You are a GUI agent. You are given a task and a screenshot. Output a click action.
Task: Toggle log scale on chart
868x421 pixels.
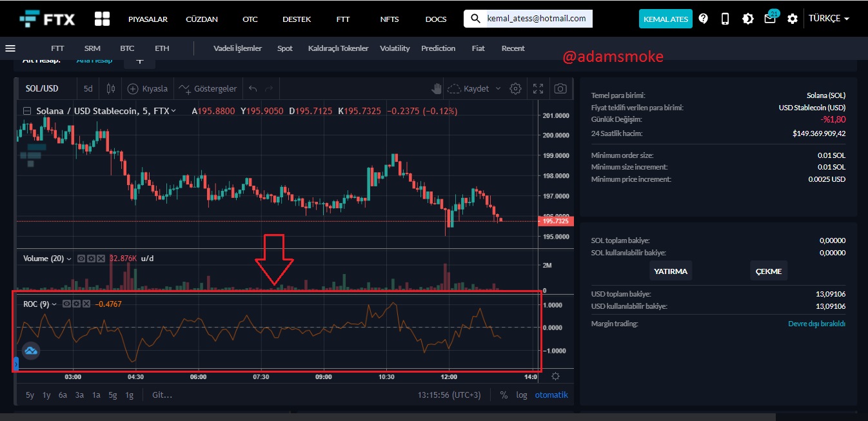[522, 395]
